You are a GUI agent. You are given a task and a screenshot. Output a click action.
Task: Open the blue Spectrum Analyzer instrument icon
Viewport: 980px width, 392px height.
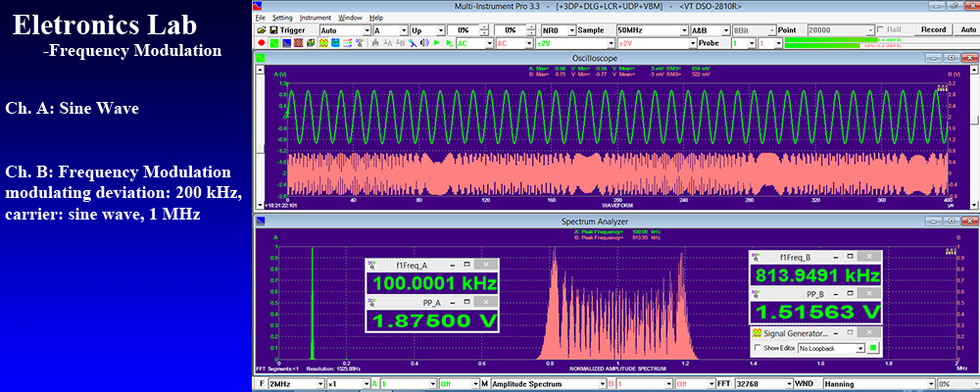(x=286, y=43)
